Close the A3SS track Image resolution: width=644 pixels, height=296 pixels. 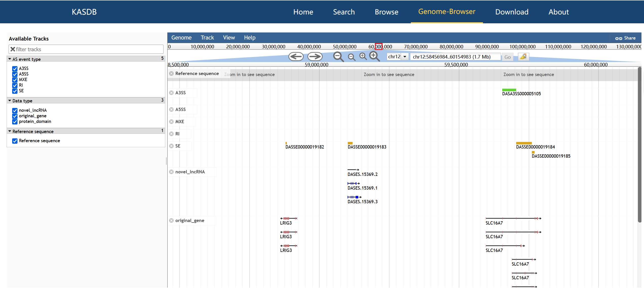[171, 93]
